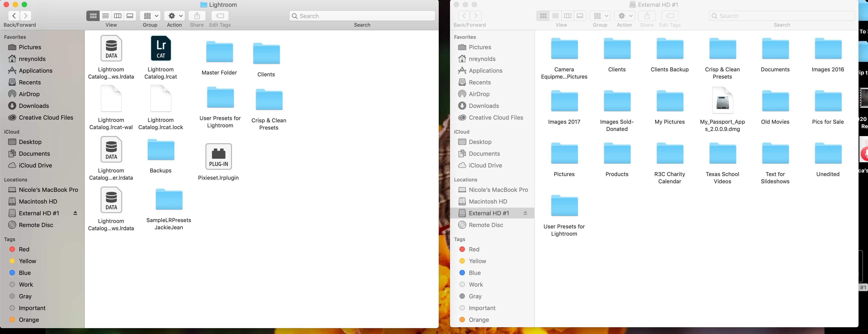Open the Pixieset.lrplugin plug-in file
The width and height of the screenshot is (868, 334).
pyautogui.click(x=218, y=156)
